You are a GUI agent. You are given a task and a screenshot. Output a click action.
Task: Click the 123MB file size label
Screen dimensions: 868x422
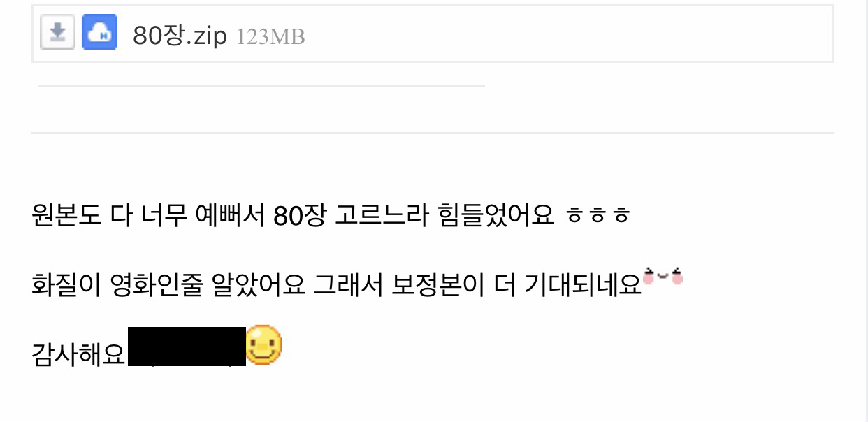point(270,36)
